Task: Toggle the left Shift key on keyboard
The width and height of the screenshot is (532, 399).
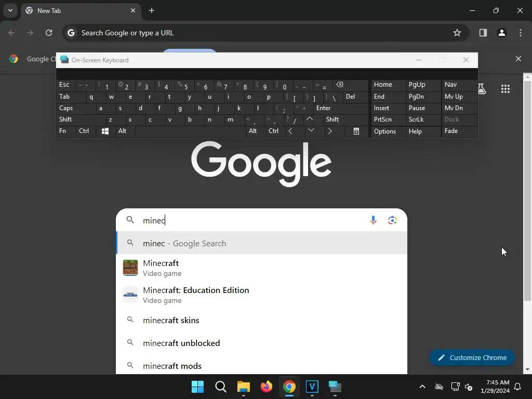Action: point(81,119)
